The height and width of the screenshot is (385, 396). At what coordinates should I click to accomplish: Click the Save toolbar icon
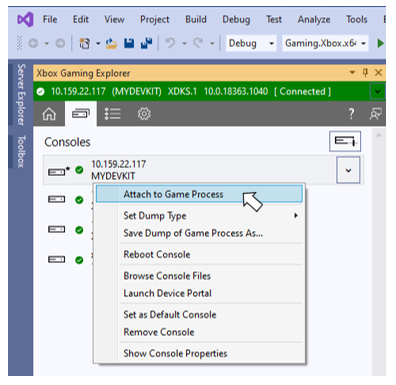tap(129, 43)
